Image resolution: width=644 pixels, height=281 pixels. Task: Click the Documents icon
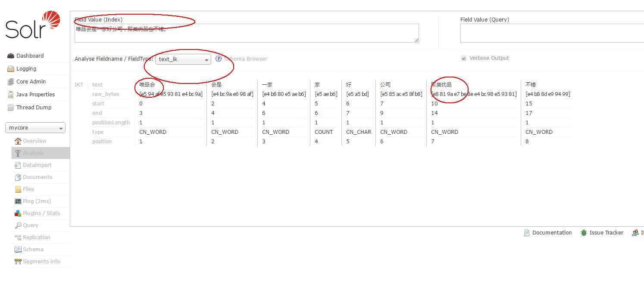[18, 177]
